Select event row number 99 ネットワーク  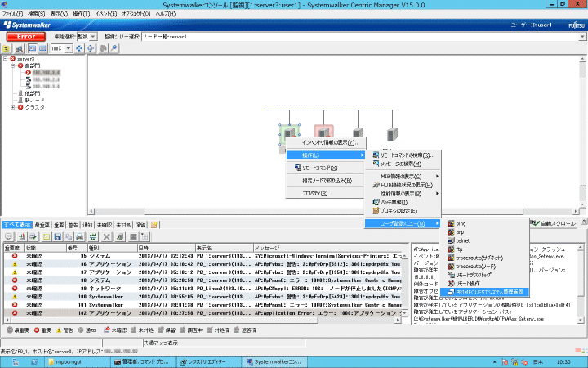[104, 288]
